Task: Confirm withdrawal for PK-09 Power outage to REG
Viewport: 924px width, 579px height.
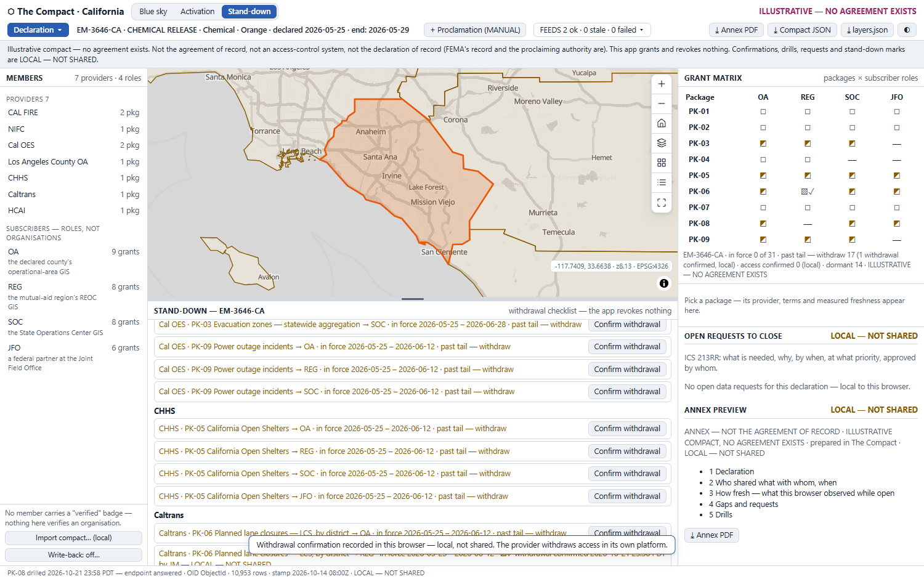Action: pos(627,370)
